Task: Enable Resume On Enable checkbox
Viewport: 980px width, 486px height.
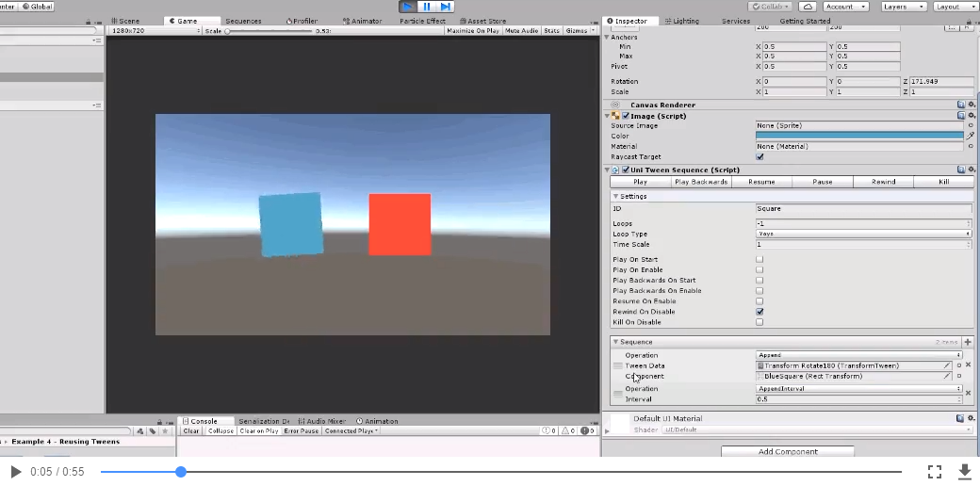Action: tap(759, 301)
